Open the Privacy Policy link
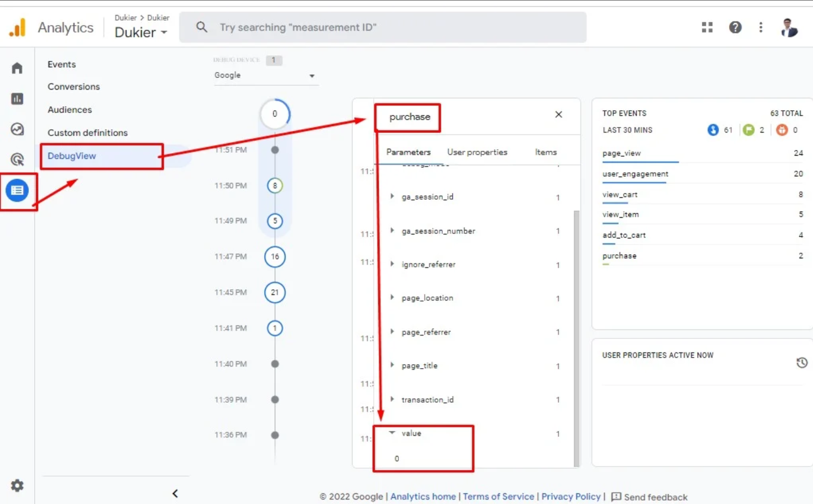Viewport: 813px width, 504px height. (570, 497)
